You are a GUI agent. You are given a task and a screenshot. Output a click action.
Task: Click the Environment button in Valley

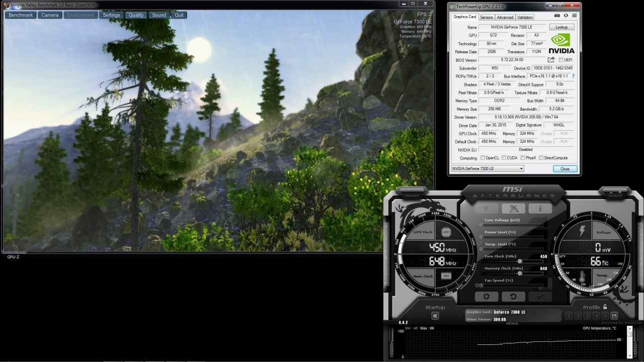(80, 15)
